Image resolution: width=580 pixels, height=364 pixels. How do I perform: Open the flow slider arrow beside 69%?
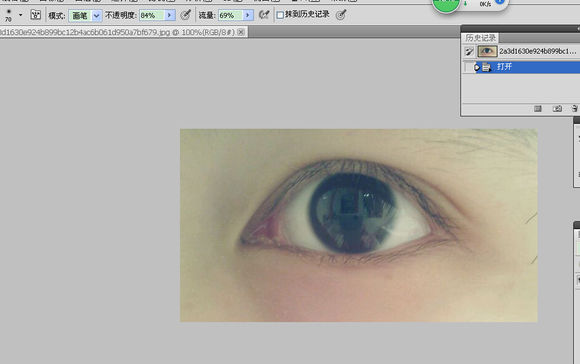(248, 15)
